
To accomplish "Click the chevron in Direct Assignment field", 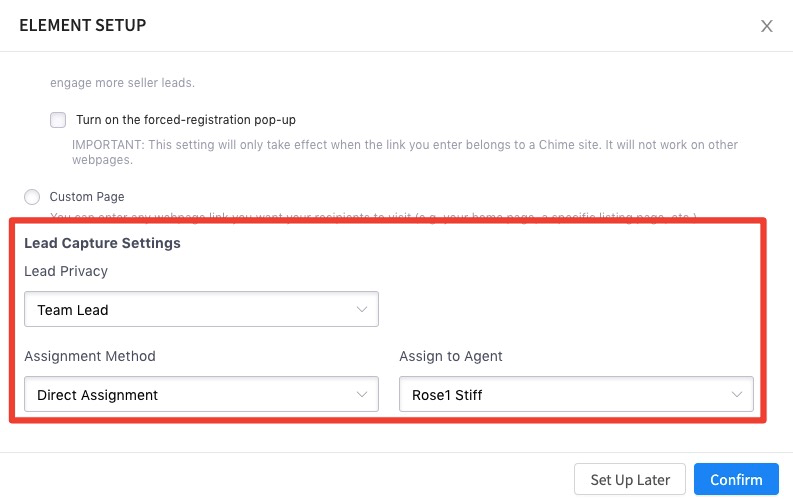I will pos(362,394).
